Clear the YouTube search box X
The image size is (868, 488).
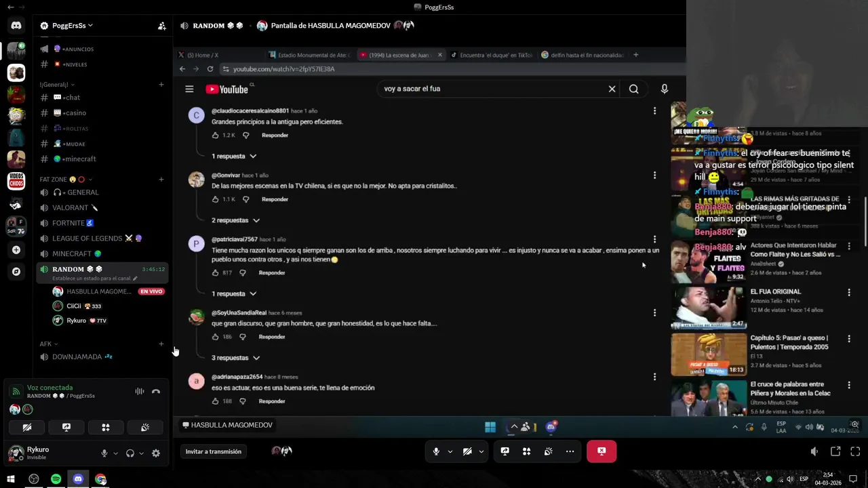tap(612, 89)
